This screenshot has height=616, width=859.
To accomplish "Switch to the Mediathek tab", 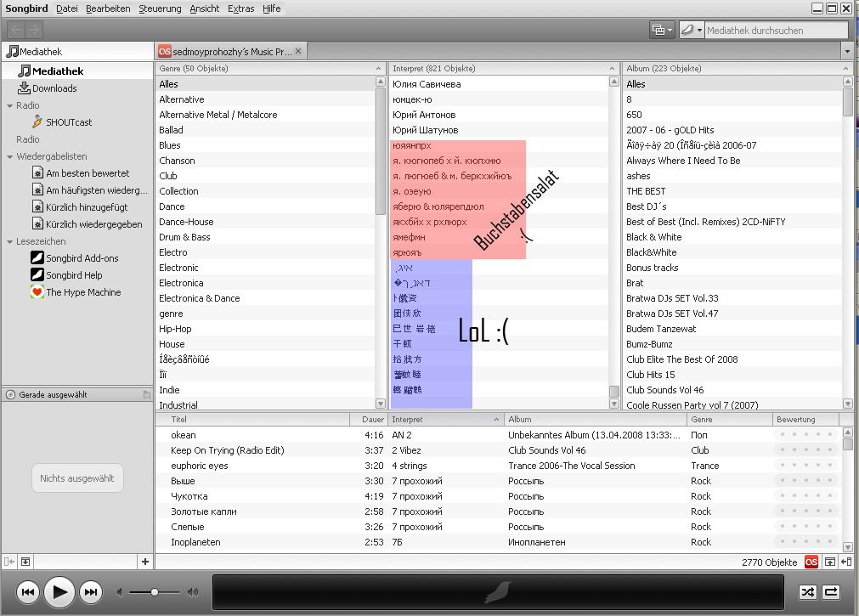I will tap(77, 52).
